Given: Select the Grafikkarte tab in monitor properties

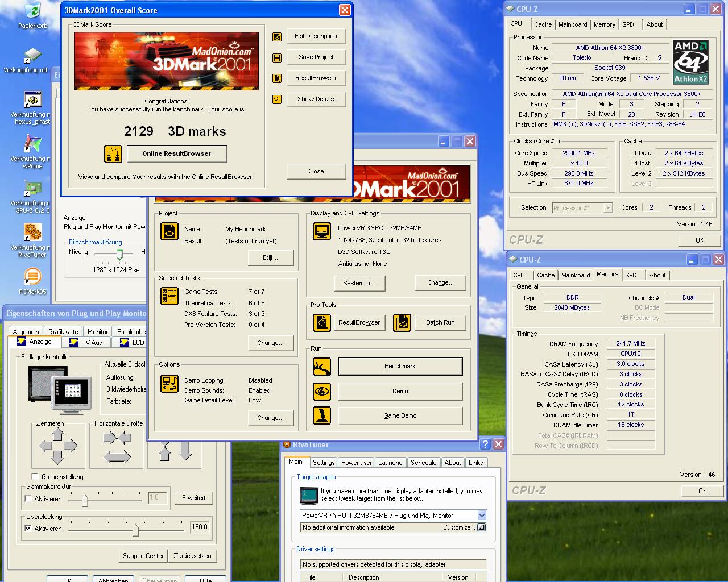Looking at the screenshot, I should [x=63, y=331].
